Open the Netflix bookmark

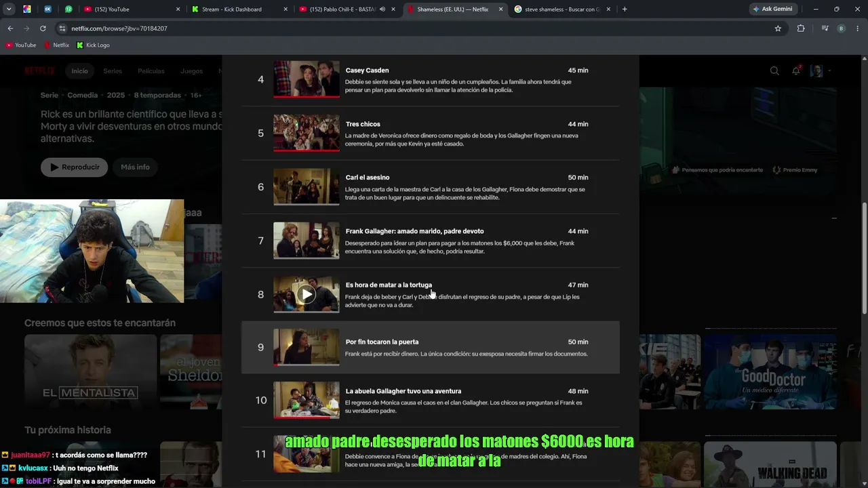(56, 45)
